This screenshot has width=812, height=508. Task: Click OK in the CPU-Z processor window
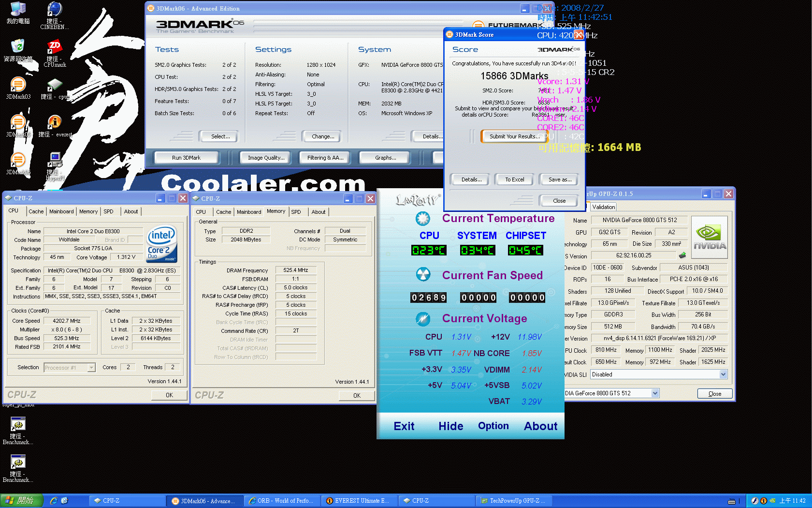(169, 395)
